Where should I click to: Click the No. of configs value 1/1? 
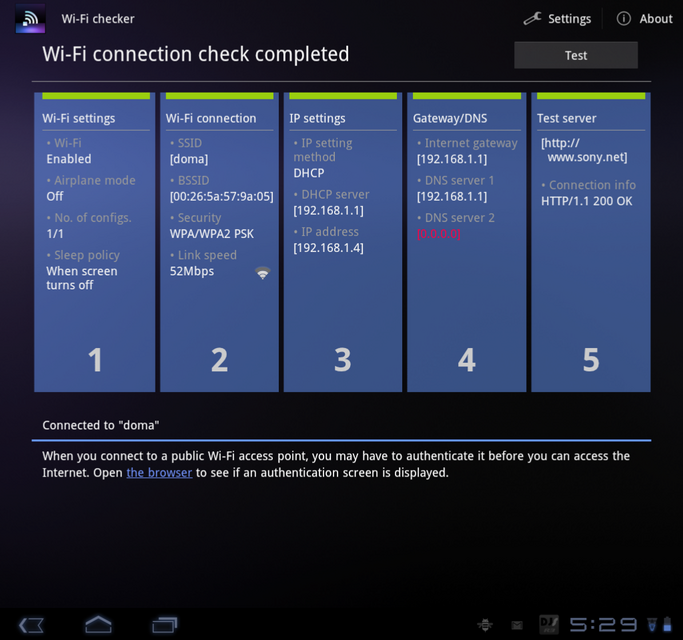(55, 234)
